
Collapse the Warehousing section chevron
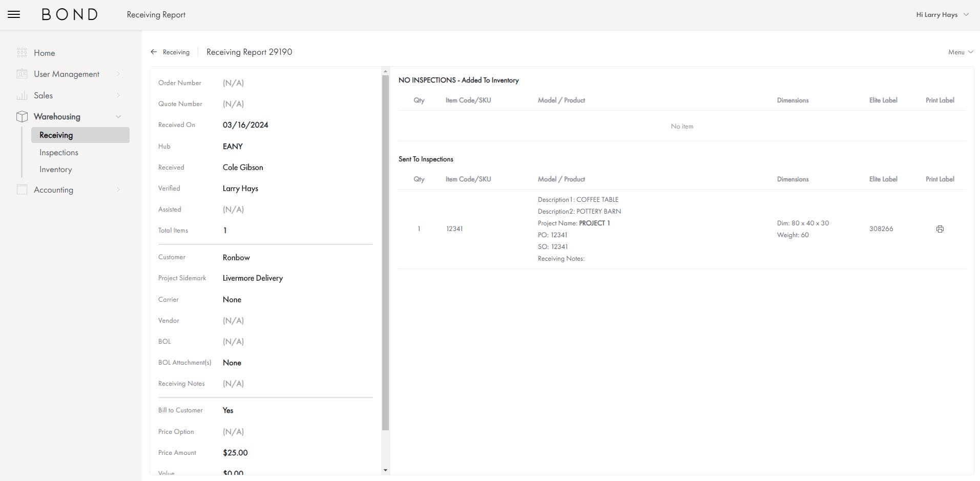[118, 117]
